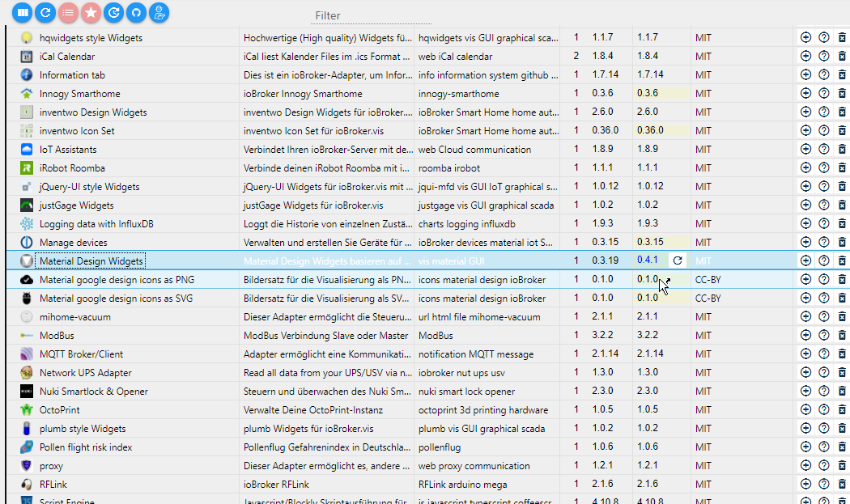Viewport: 850px width, 504px height.
Task: Click the iRobot Roomba adapter logo
Action: 26,168
